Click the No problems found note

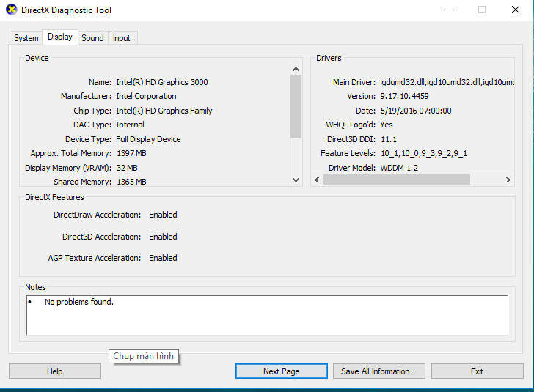pyautogui.click(x=79, y=302)
